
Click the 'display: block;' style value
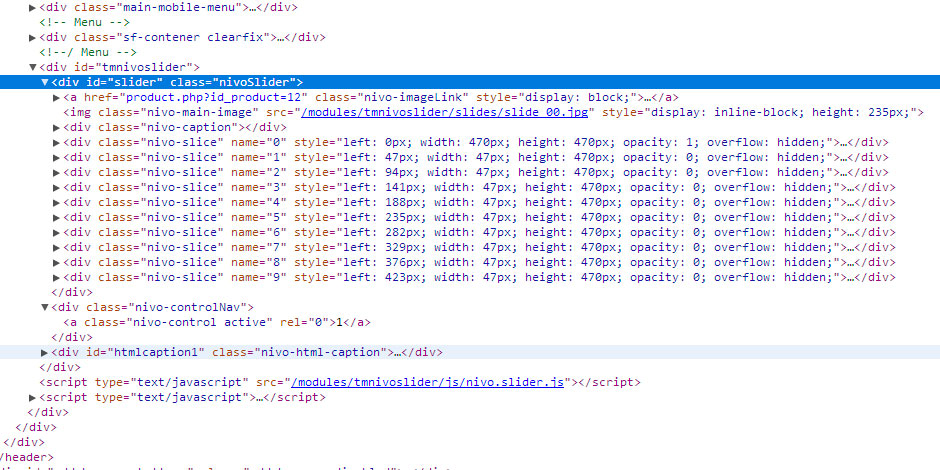pyautogui.click(x=579, y=97)
